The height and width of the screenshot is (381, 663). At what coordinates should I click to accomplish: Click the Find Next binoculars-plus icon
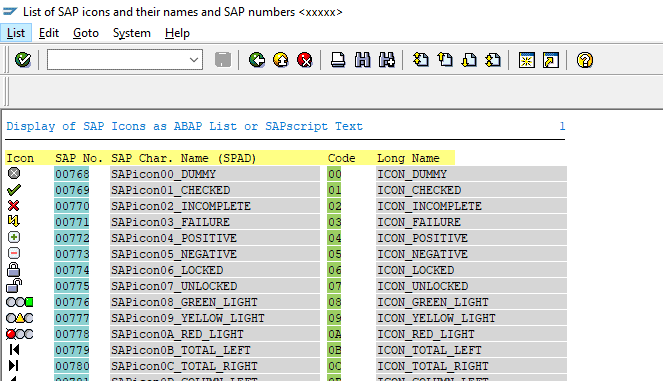pos(387,60)
